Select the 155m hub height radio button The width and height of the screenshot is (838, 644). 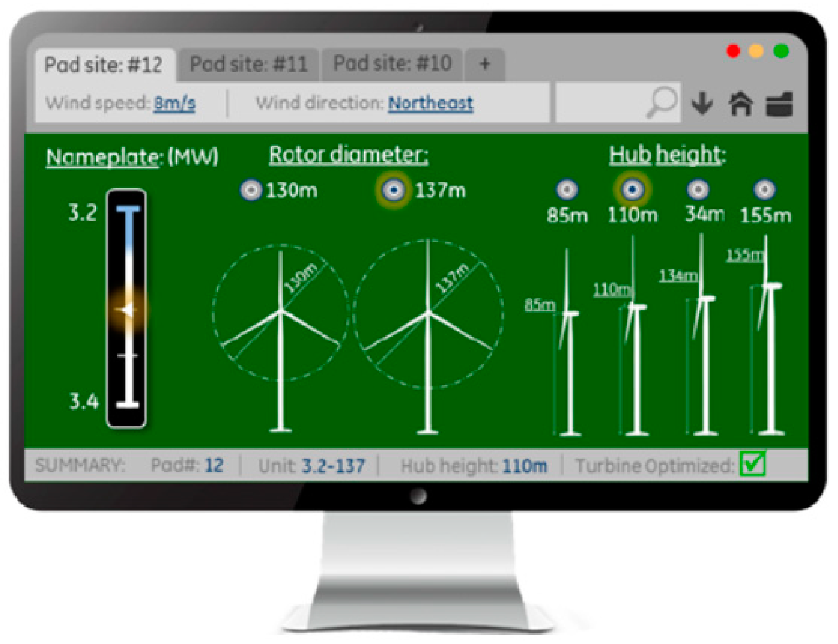pyautogui.click(x=764, y=190)
